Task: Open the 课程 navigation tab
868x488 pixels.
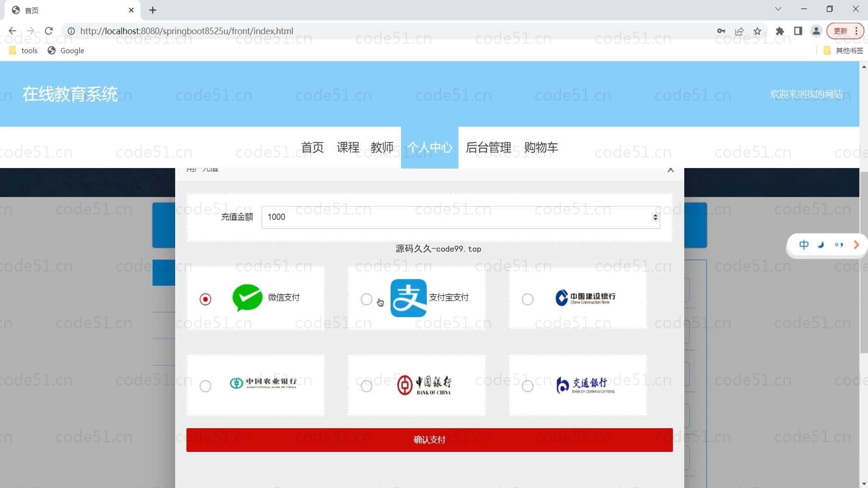Action: 348,147
